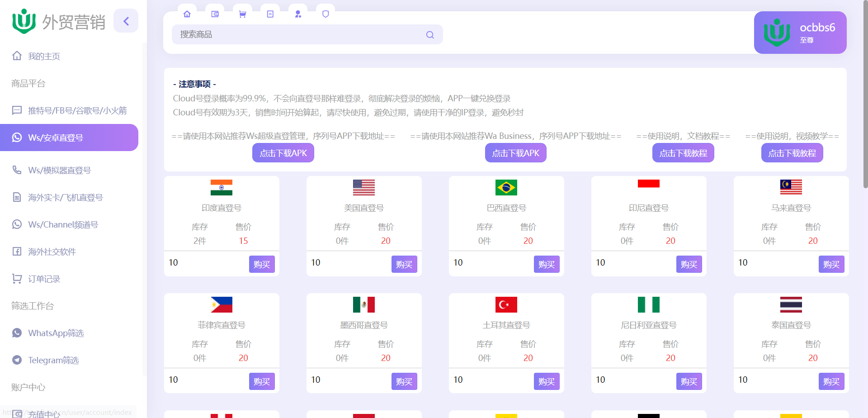868x418 pixels.
Task: Open the shield icon tab at top
Action: [325, 14]
